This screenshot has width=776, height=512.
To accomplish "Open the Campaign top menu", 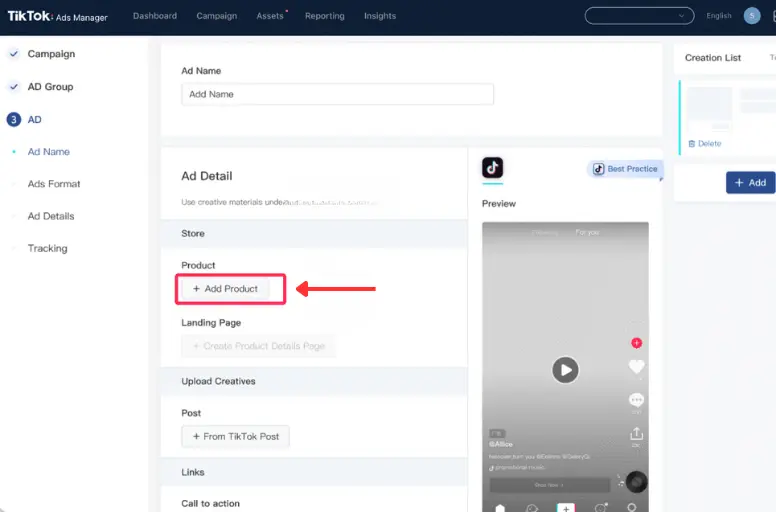I will click(x=217, y=16).
